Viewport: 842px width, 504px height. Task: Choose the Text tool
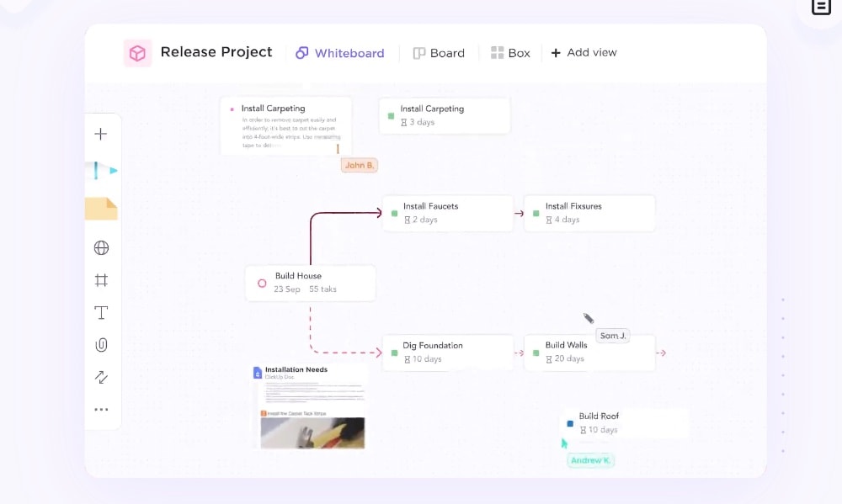point(101,313)
